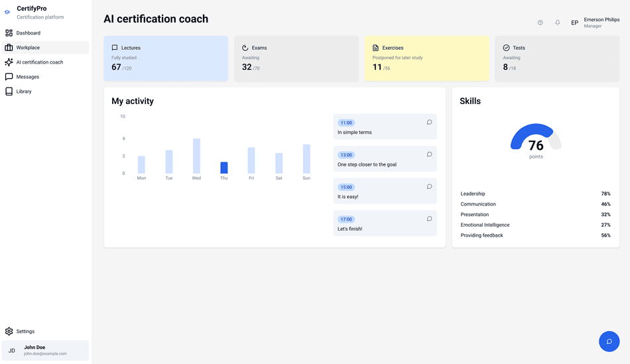Click comment icon on 11:00 activity card
This screenshot has height=364, width=630.
coord(429,122)
